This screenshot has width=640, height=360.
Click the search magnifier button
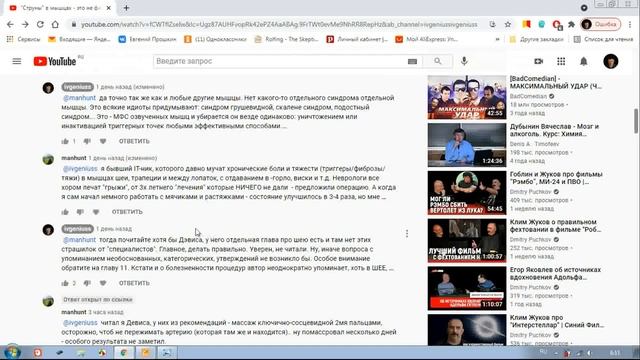(438, 61)
